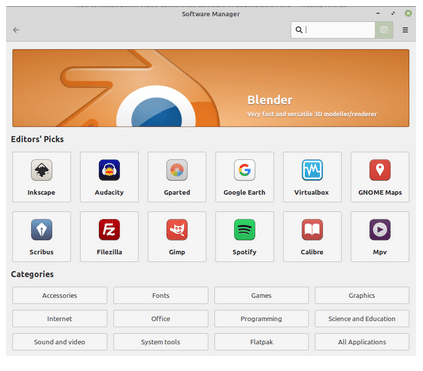The width and height of the screenshot is (423, 371).
Task: Open Science and Education category
Action: (x=362, y=319)
